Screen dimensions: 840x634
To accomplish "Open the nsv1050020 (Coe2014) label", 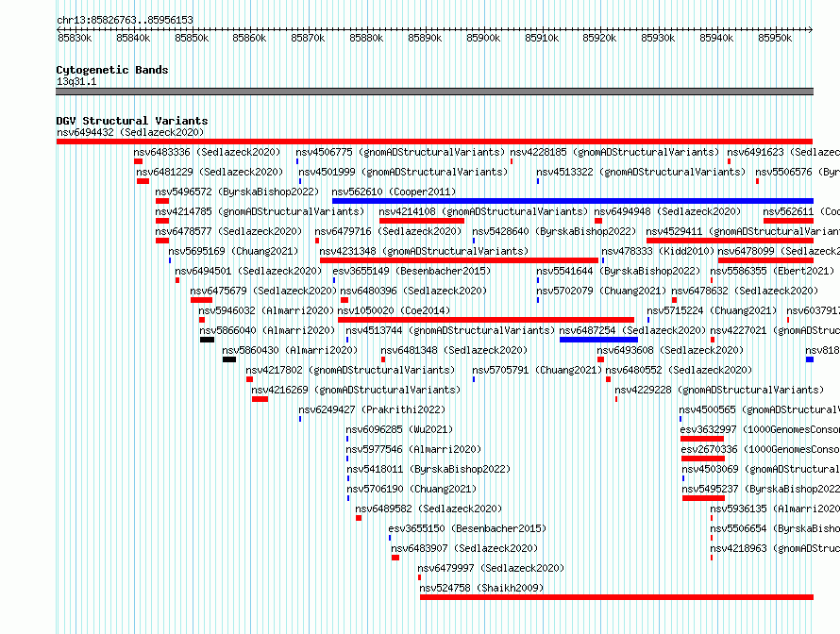I will [x=394, y=310].
